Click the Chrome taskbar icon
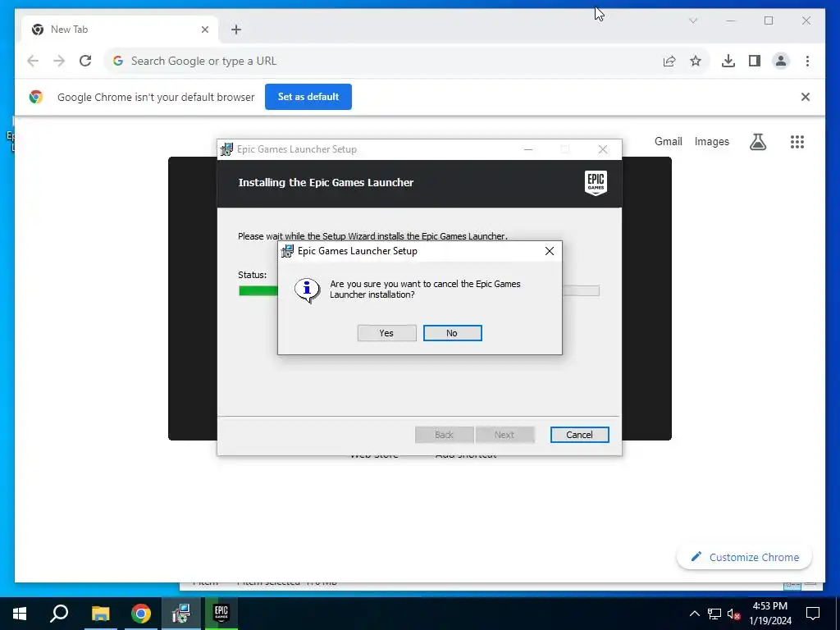Screen dimensions: 840x630 point(141,614)
